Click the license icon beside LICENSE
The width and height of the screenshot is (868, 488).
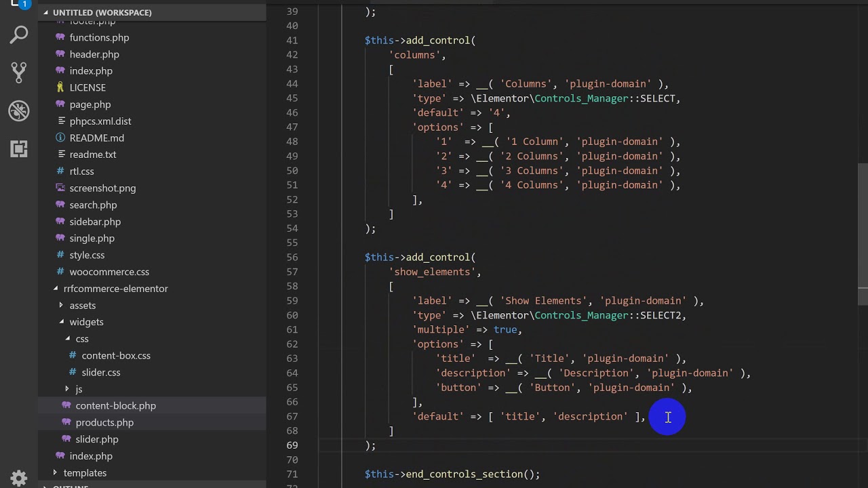[60, 87]
